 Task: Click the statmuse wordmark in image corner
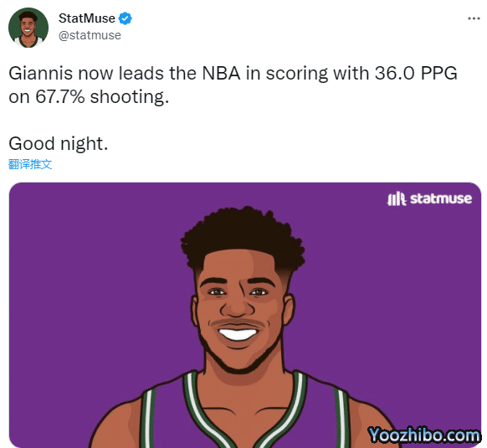[x=441, y=198]
